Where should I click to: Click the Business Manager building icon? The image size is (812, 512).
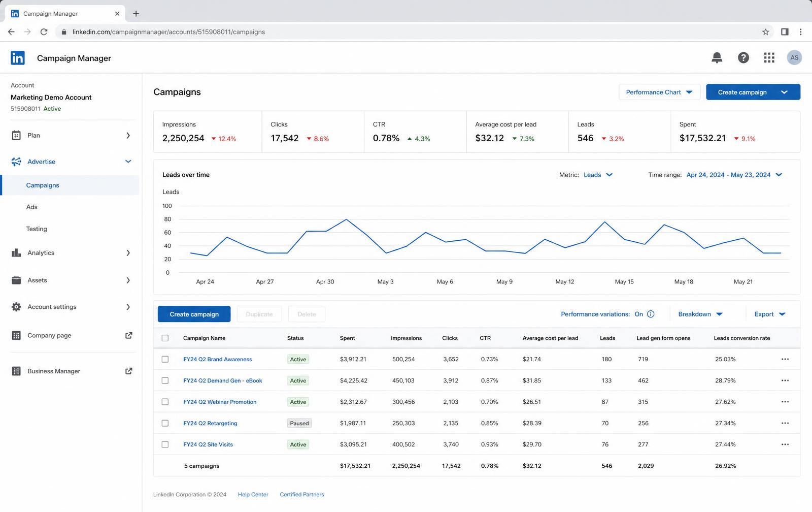point(16,371)
